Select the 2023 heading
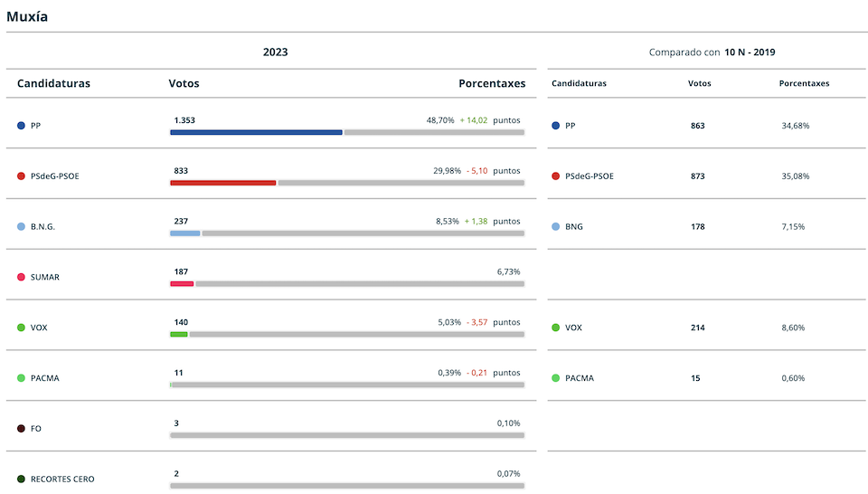 [x=275, y=52]
